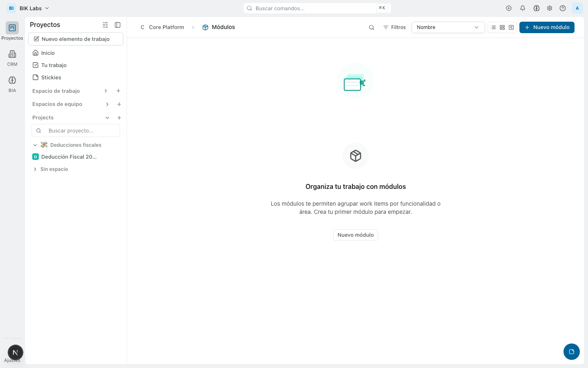Collapse the Proyectos sidebar panel
588x368 pixels.
(118, 25)
